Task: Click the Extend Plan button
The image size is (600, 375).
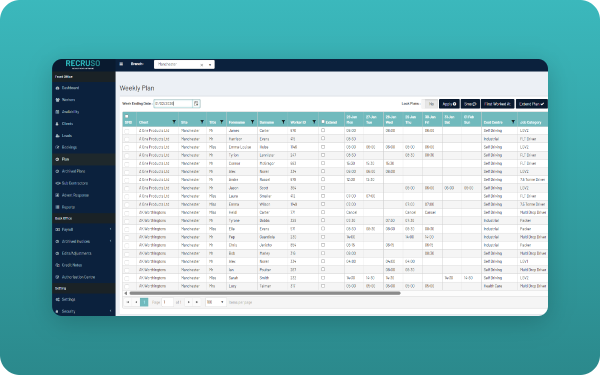Action: (532, 104)
